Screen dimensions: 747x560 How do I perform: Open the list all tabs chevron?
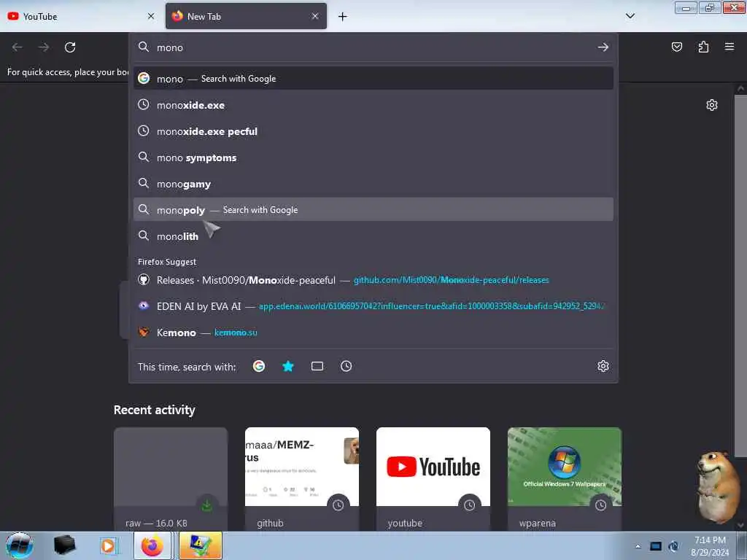point(630,16)
